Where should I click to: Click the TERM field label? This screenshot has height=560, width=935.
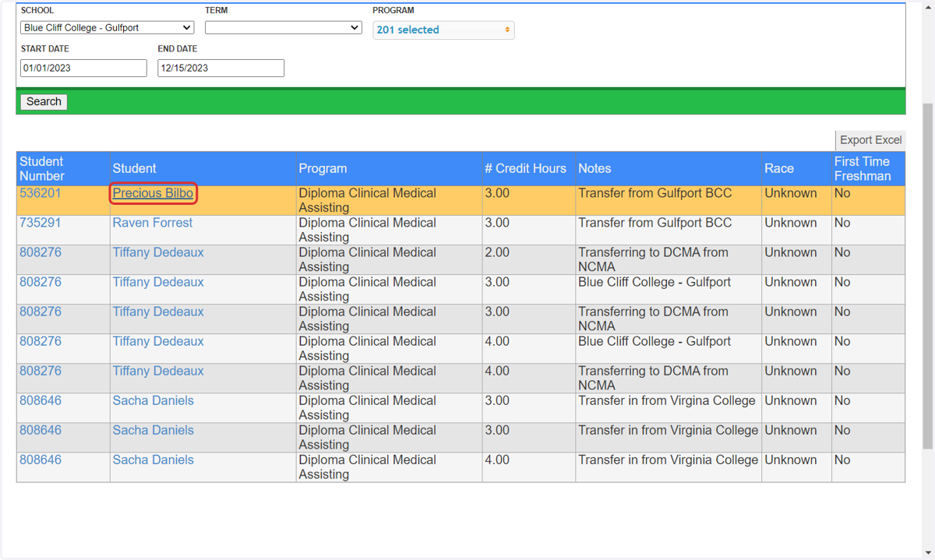point(216,10)
